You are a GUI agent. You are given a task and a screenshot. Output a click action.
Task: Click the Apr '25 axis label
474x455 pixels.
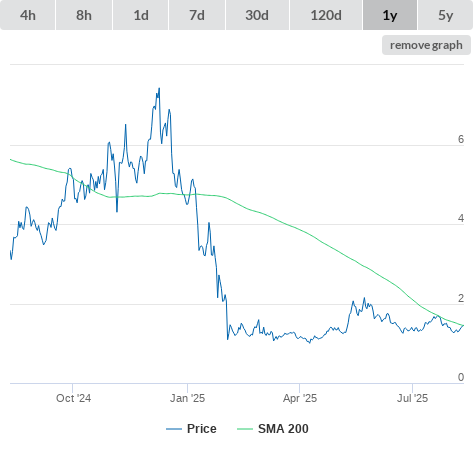click(300, 398)
